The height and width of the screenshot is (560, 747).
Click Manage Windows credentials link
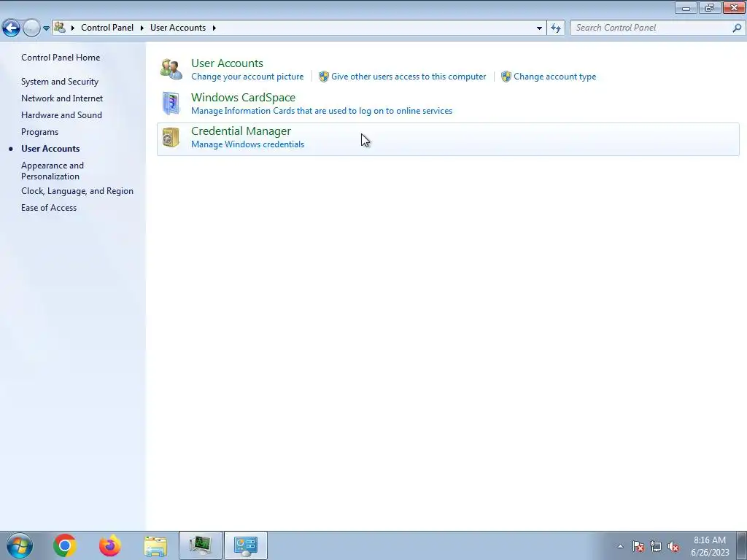[247, 144]
